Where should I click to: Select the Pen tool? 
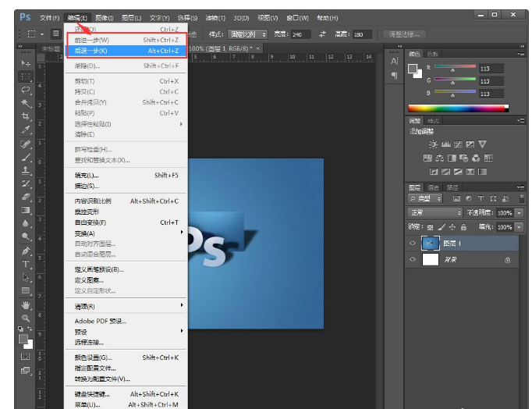(26, 251)
